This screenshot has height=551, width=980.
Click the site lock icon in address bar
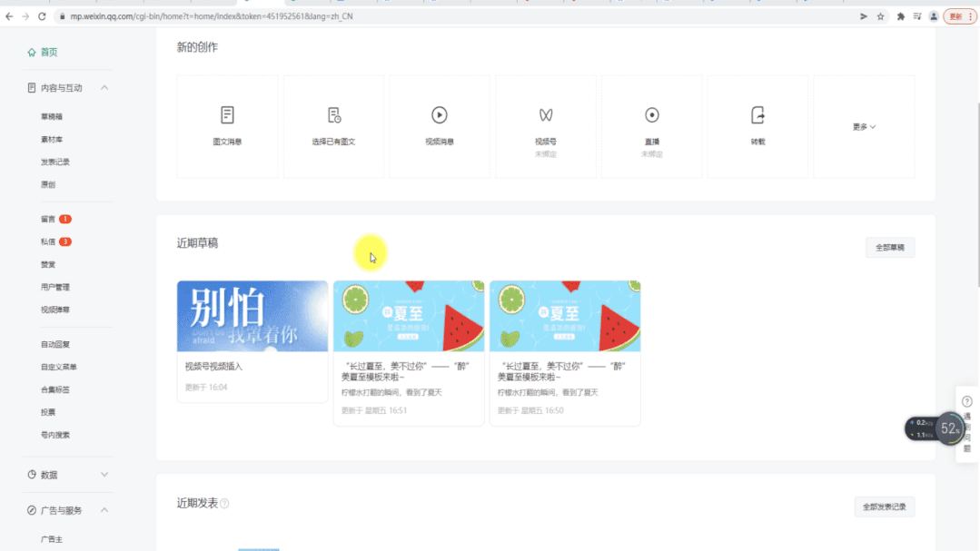pos(62,16)
